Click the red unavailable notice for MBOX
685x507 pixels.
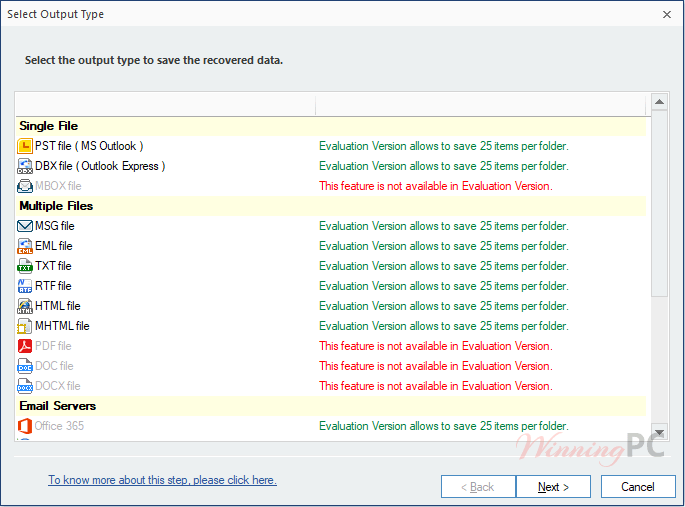pos(436,186)
